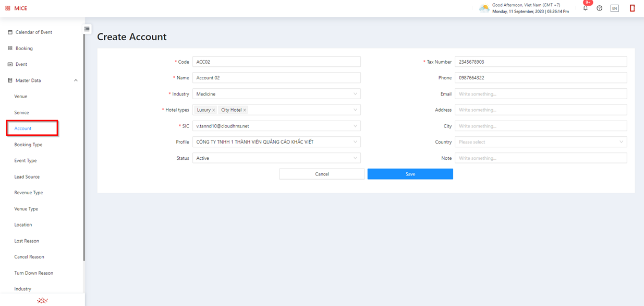This screenshot has width=644, height=306.
Task: Remove the Luxury hotel type tag
Action: (x=214, y=110)
